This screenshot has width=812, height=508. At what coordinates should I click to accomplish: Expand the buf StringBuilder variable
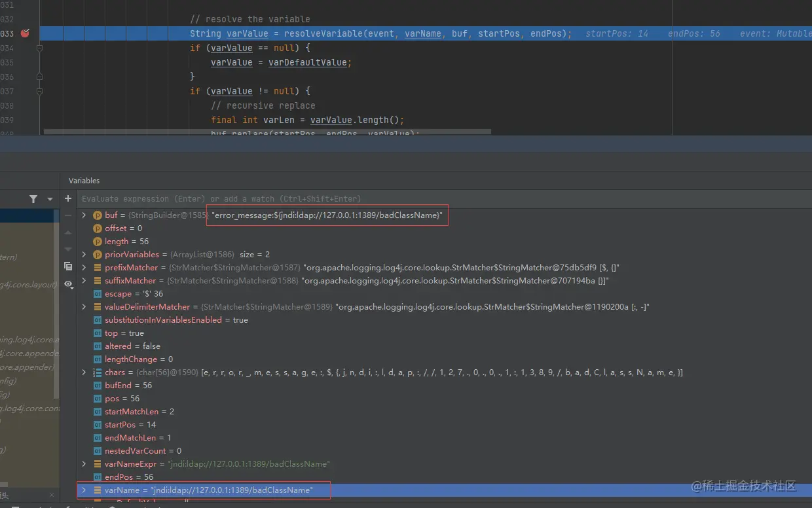(84, 215)
